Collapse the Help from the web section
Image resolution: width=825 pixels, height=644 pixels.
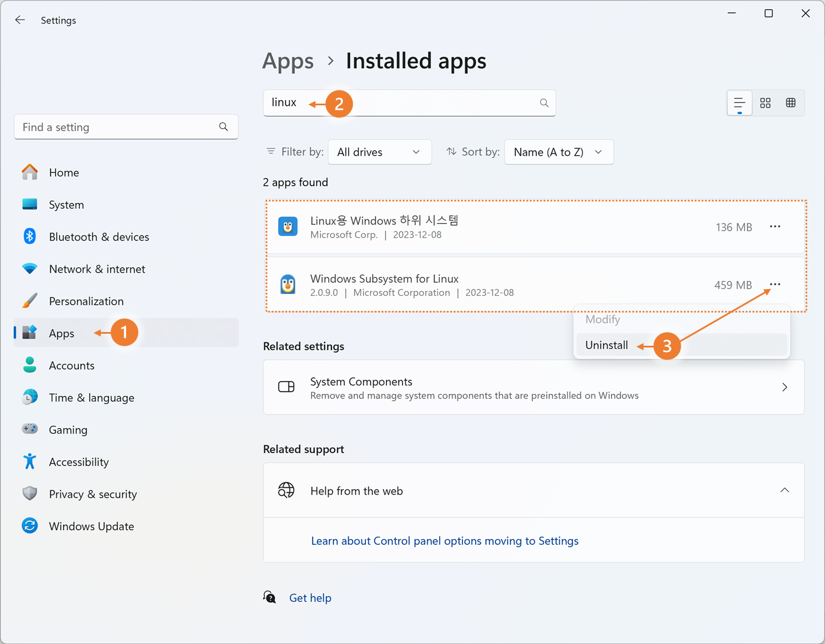pos(784,491)
